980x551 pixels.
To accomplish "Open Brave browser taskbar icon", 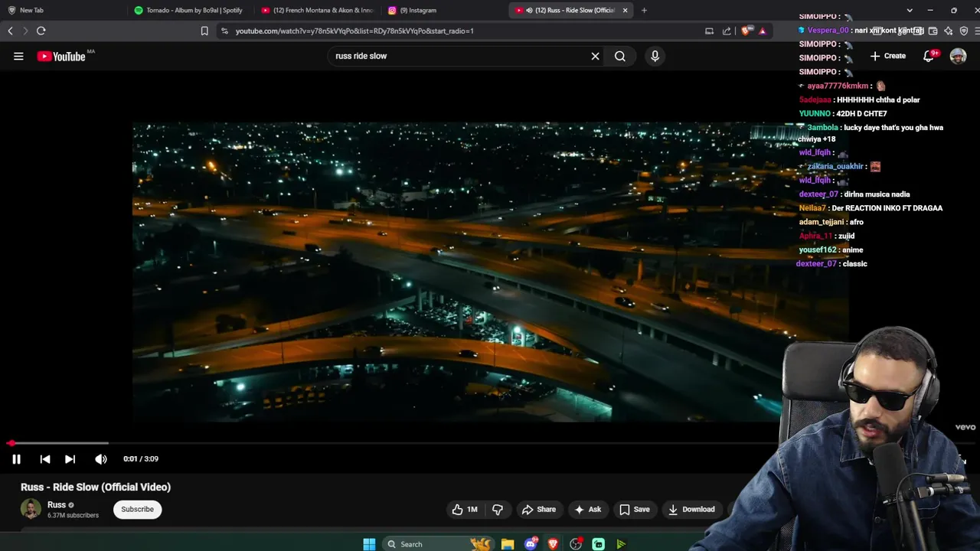I will tap(553, 544).
